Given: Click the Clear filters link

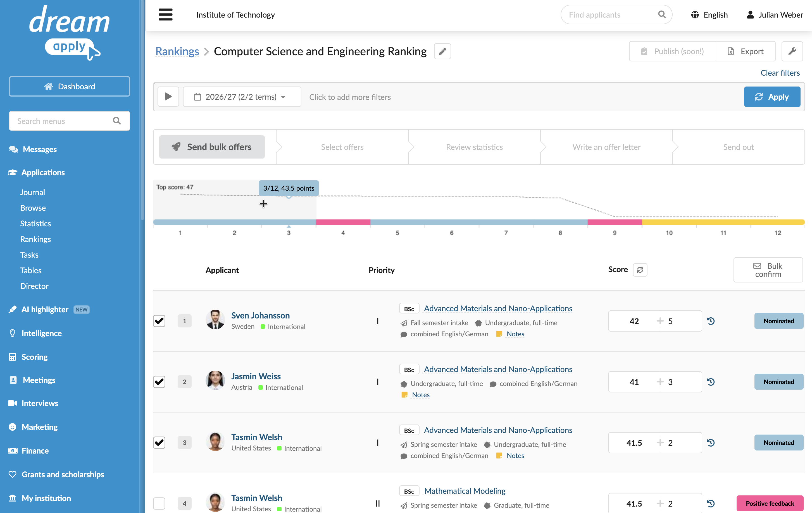Looking at the screenshot, I should point(780,73).
